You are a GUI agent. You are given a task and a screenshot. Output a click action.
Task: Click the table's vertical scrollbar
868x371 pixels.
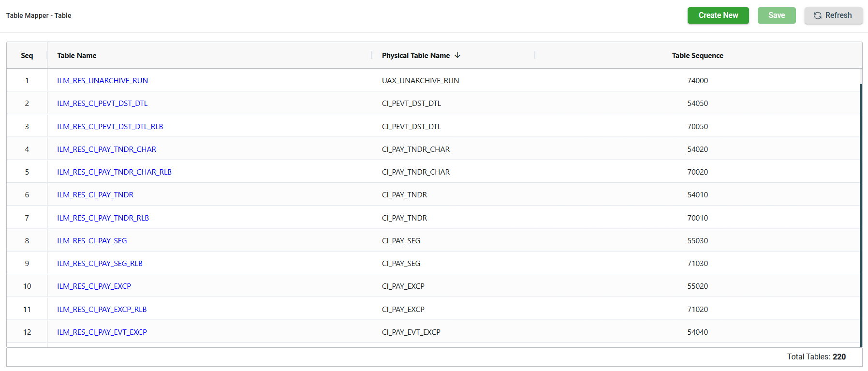coord(861,213)
